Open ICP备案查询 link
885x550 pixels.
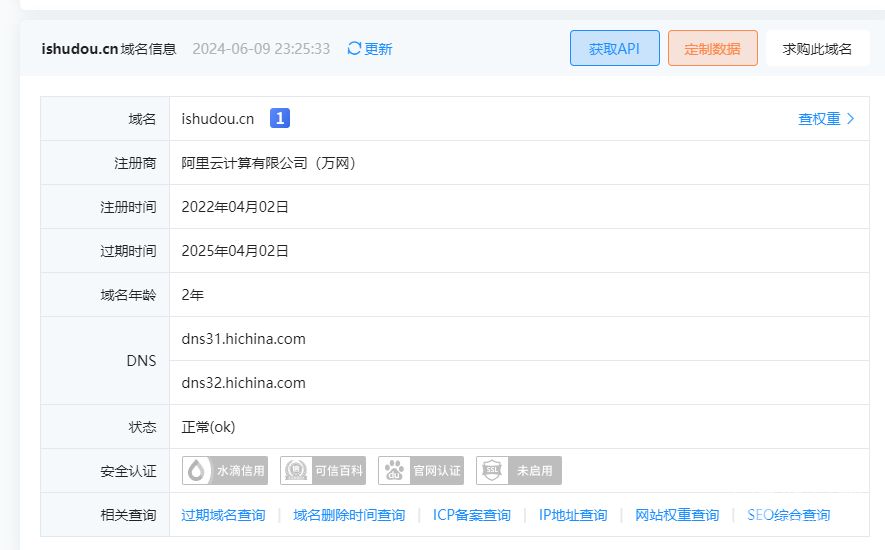(x=472, y=515)
